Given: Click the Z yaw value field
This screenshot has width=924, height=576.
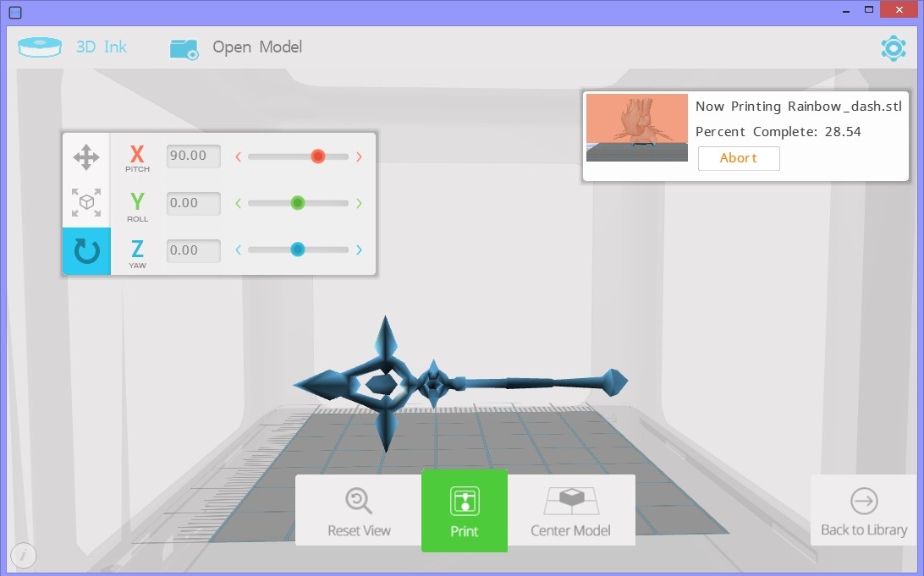Looking at the screenshot, I should [193, 250].
